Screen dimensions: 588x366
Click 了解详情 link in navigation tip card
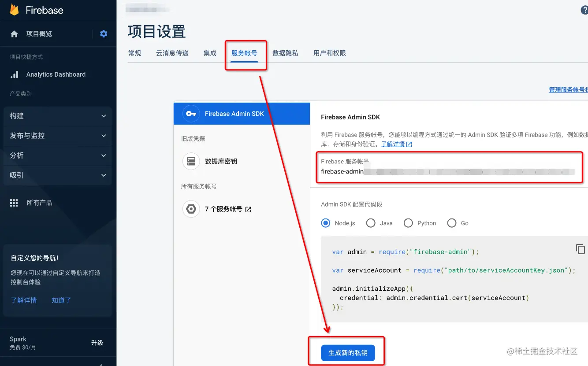click(24, 300)
